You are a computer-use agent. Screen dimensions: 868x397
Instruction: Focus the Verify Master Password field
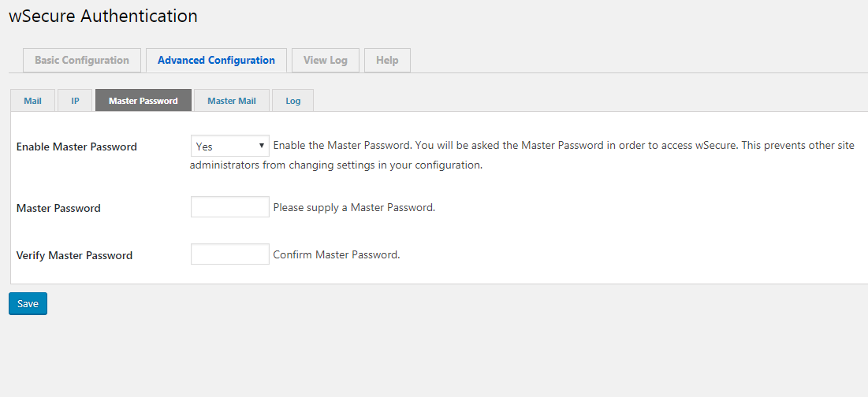(229, 254)
